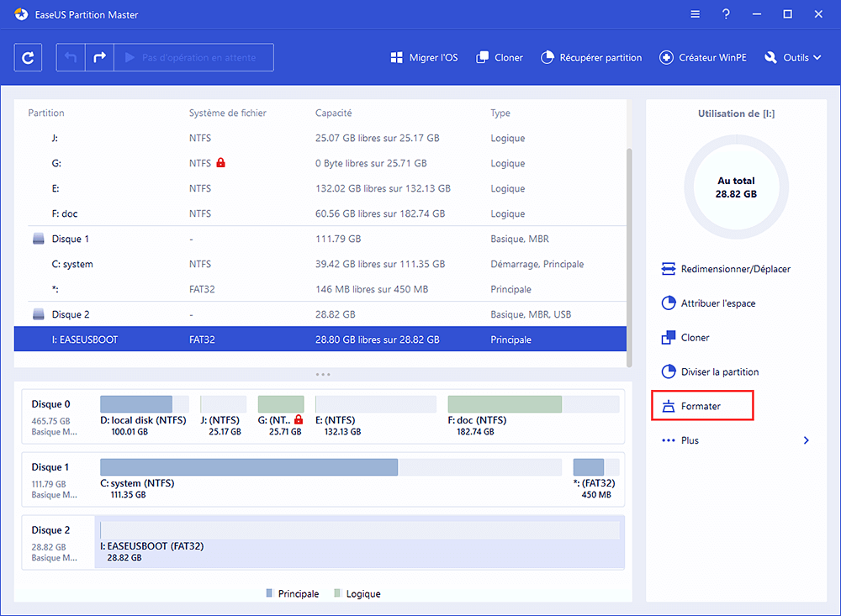Select the G: locked partition row
This screenshot has height=616, width=841.
pyautogui.click(x=320, y=164)
